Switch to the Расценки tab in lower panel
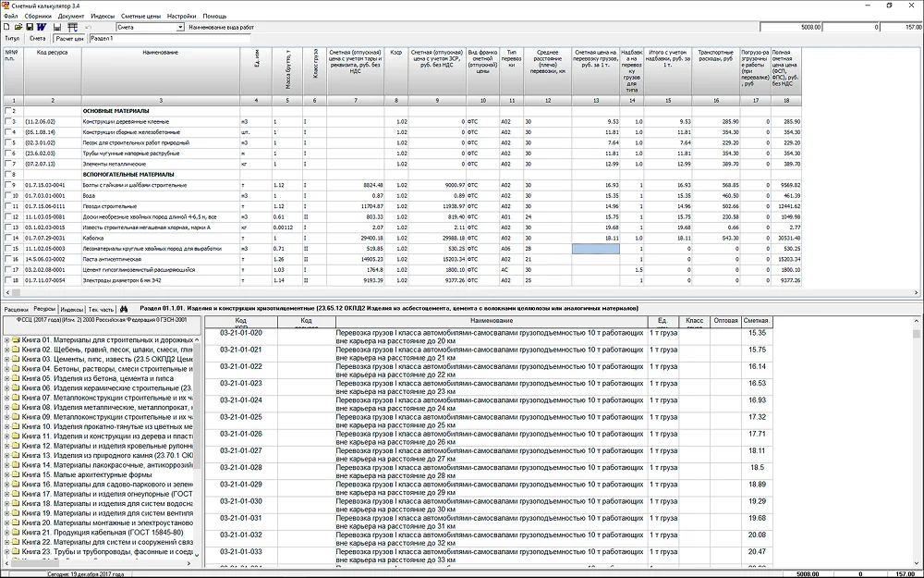The width and height of the screenshot is (924, 578). (16, 309)
